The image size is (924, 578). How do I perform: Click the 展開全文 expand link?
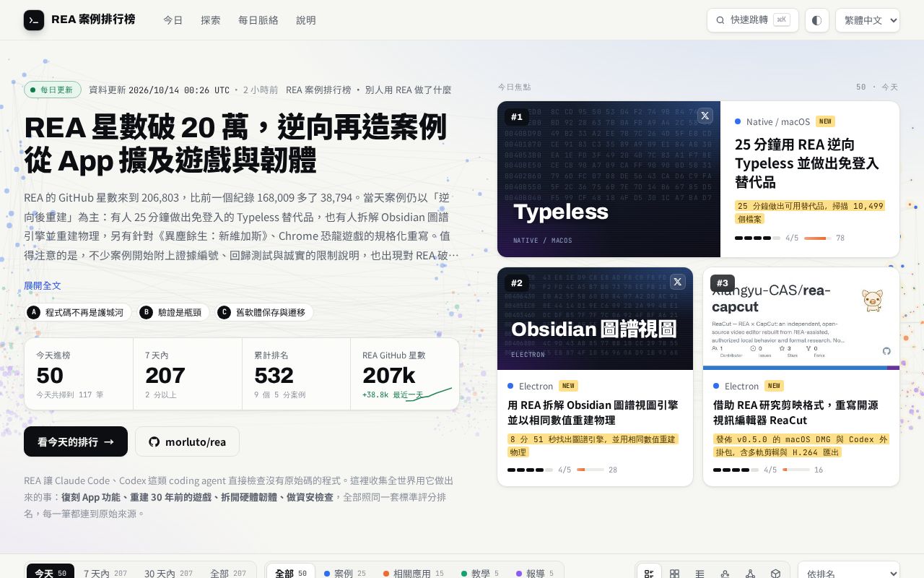pos(43,285)
